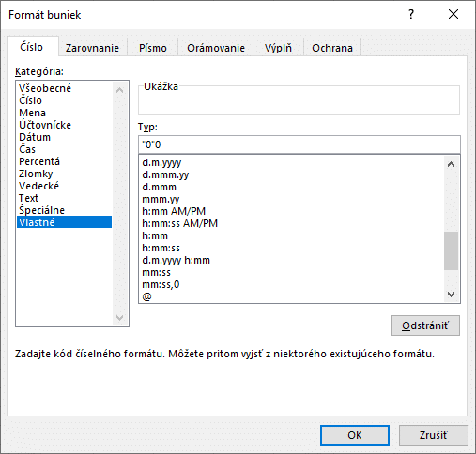This screenshot has width=476, height=454.
Task: Click up arrow of format type list
Action: pyautogui.click(x=451, y=164)
